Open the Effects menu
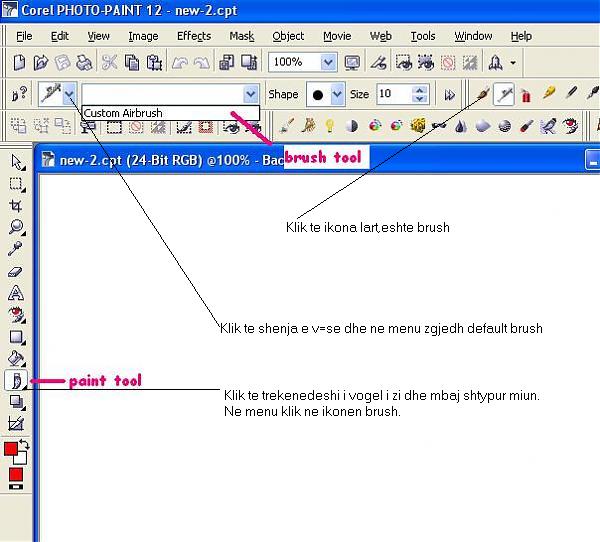600x542 pixels. [194, 36]
